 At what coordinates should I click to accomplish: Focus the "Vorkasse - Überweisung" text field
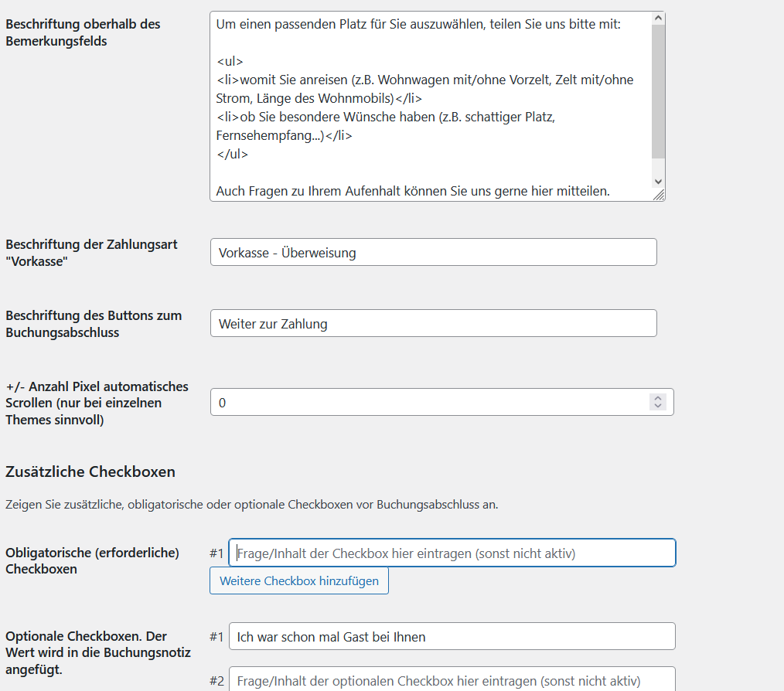coord(433,253)
